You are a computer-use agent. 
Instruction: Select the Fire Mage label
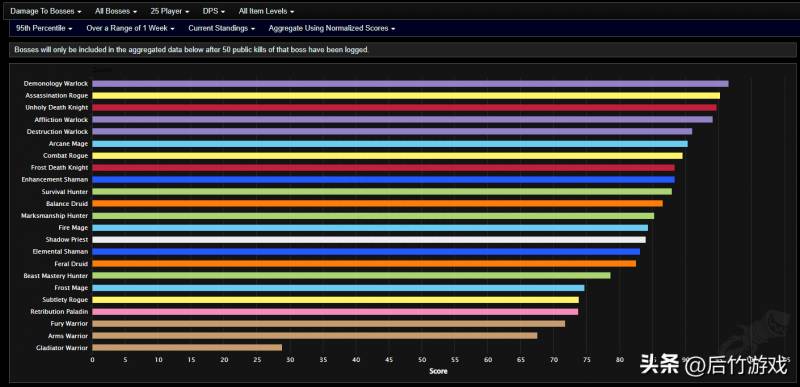(73, 228)
